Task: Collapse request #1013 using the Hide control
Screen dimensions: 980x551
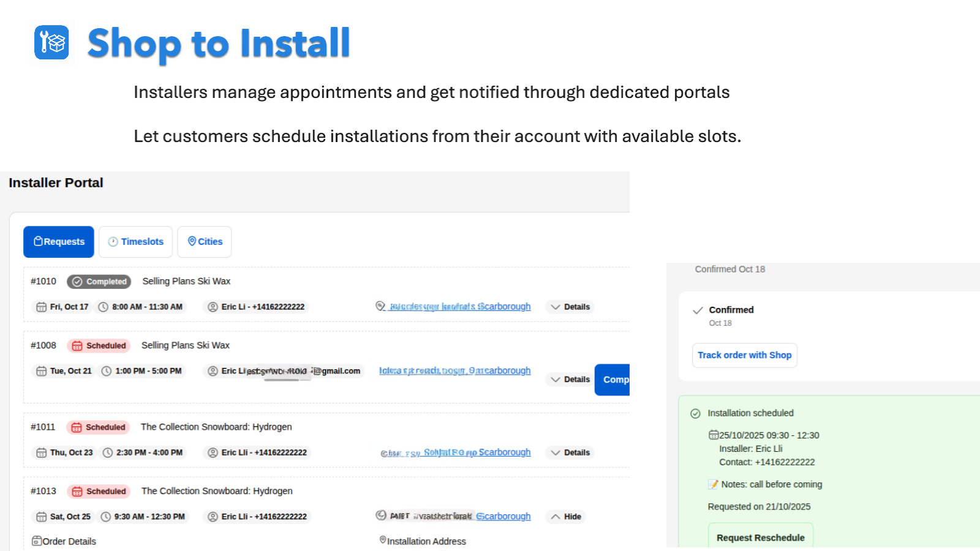Action: [x=565, y=516]
